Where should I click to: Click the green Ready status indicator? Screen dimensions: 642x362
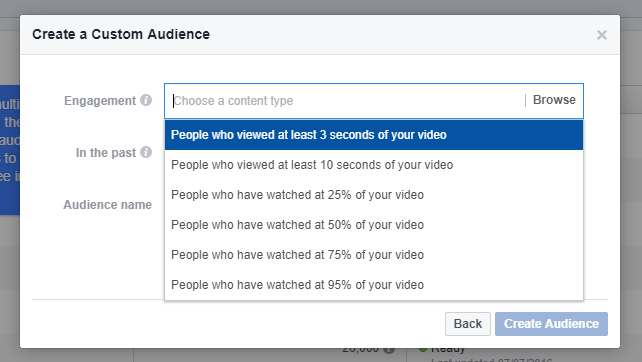(x=423, y=349)
